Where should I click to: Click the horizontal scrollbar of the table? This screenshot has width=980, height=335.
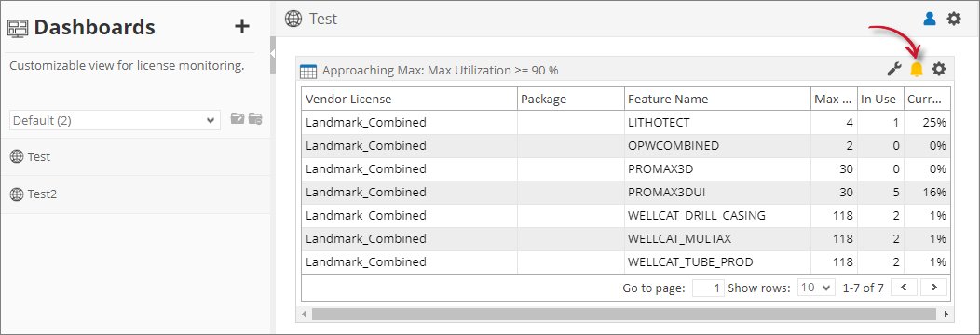click(x=623, y=314)
